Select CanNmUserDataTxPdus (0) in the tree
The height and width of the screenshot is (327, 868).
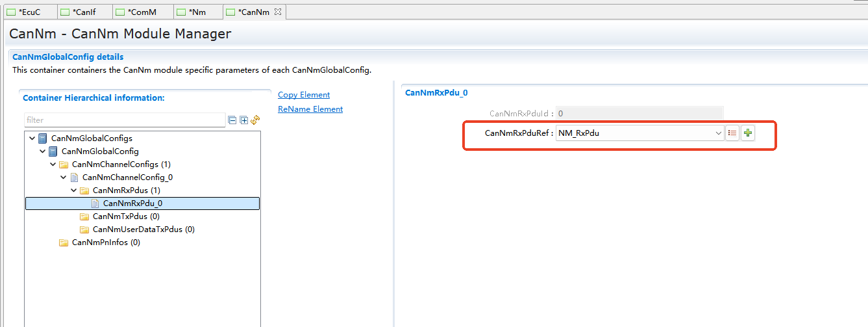[x=143, y=229]
